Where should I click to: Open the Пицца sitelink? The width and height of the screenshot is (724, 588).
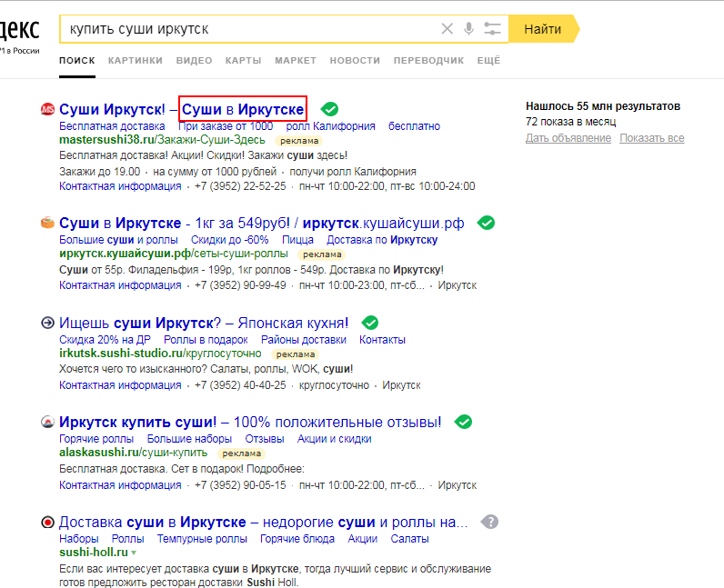click(297, 240)
